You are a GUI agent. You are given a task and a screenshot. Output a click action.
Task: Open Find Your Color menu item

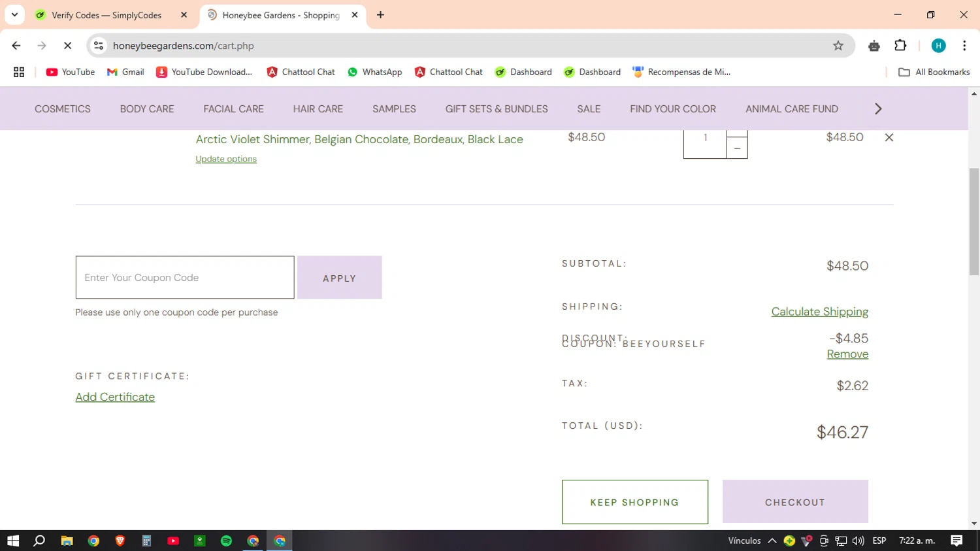[673, 109]
